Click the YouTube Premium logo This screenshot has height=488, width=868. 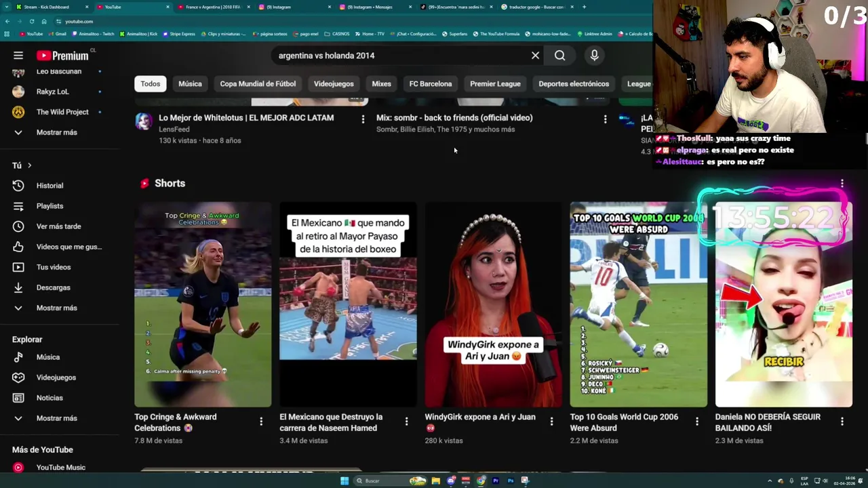[x=62, y=56]
